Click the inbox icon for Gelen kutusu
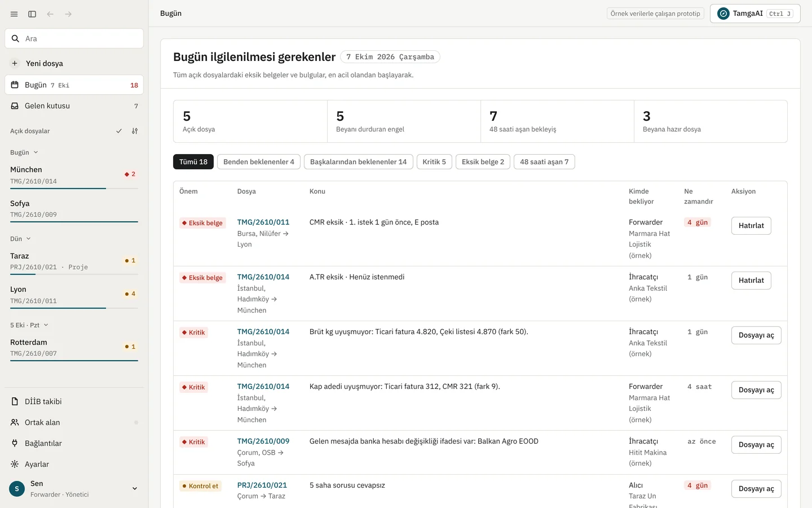812x508 pixels. (x=15, y=106)
